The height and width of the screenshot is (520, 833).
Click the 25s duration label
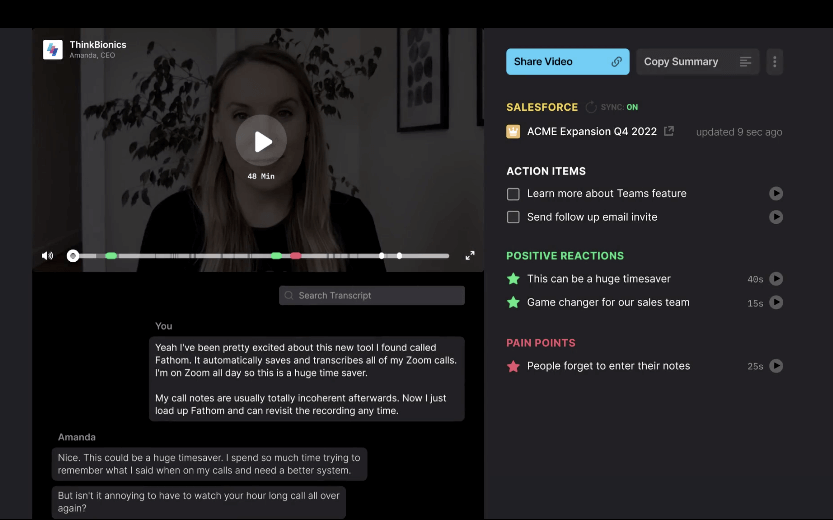(755, 366)
